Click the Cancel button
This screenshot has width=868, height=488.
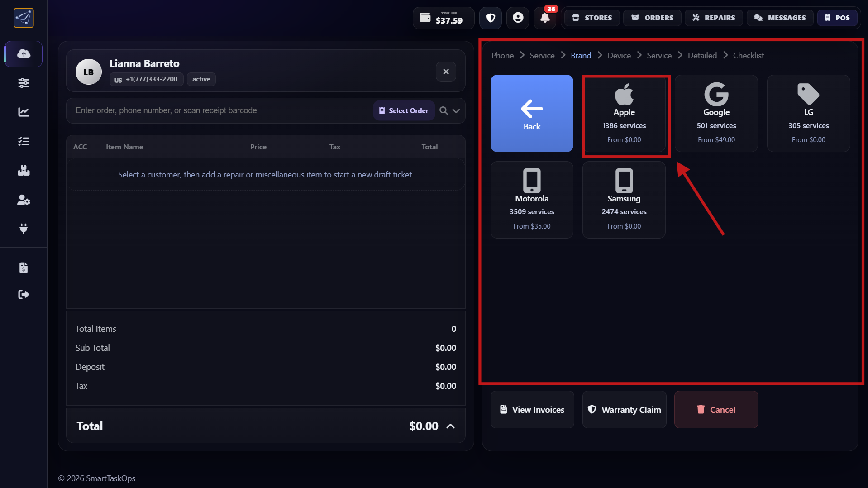point(716,410)
